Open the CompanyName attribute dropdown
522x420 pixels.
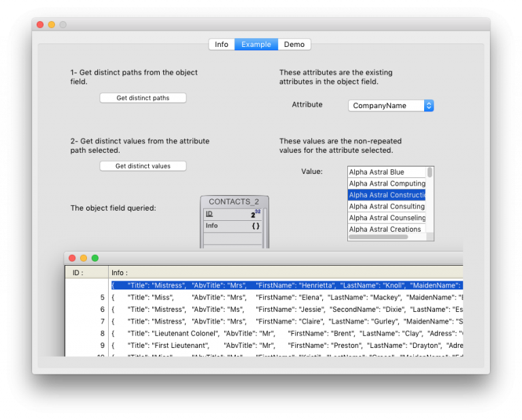tap(391, 105)
